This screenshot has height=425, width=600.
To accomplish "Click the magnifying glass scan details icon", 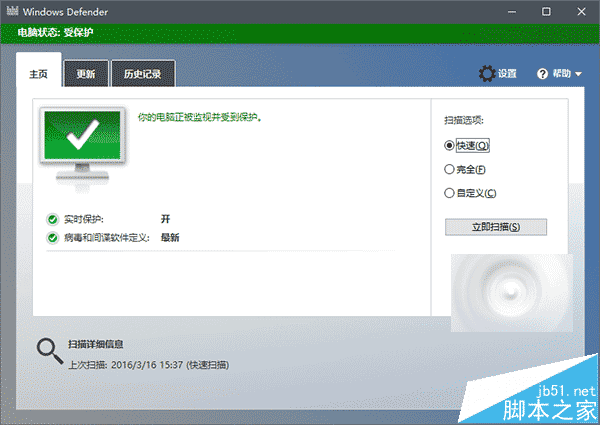I will (50, 350).
